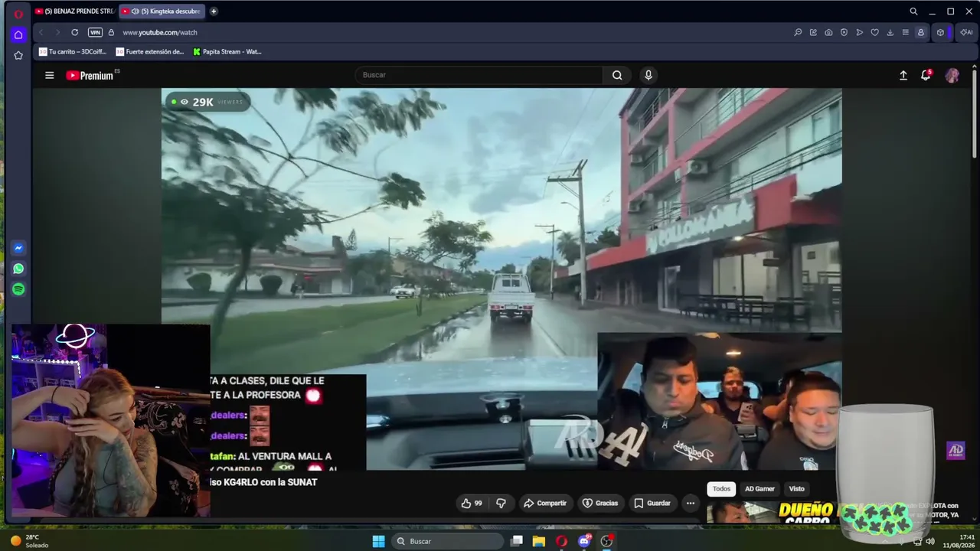Open the Opera snapshot camera tool
Viewport: 980px width, 551px height.
828,32
